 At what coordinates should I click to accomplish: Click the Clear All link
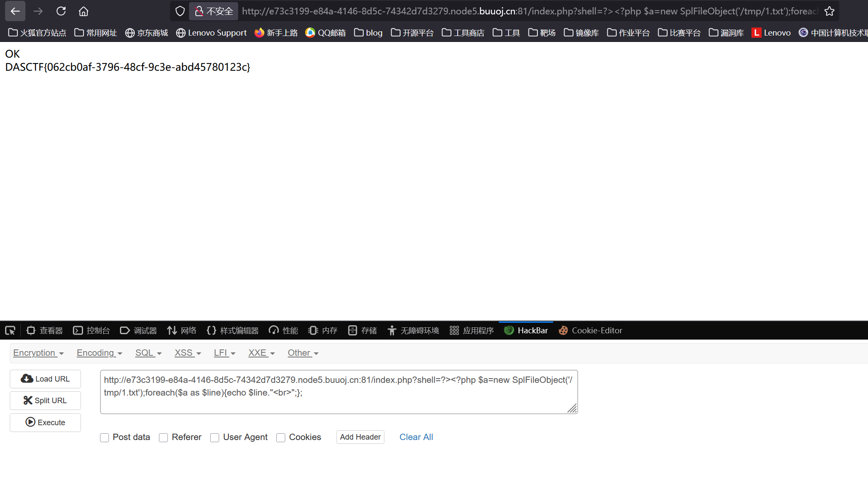[416, 437]
